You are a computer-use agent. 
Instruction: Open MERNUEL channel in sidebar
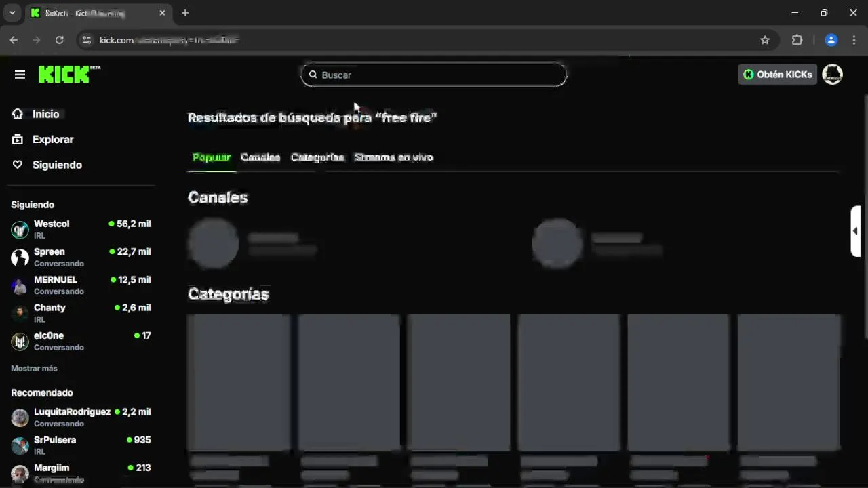click(81, 285)
